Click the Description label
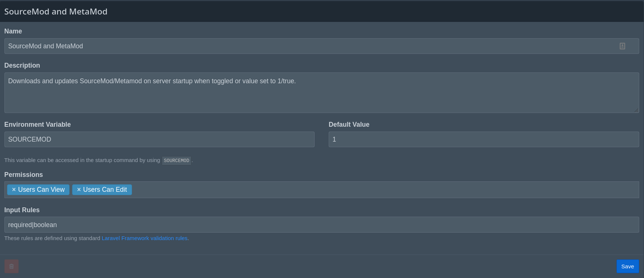This screenshot has height=278, width=644. point(22,65)
